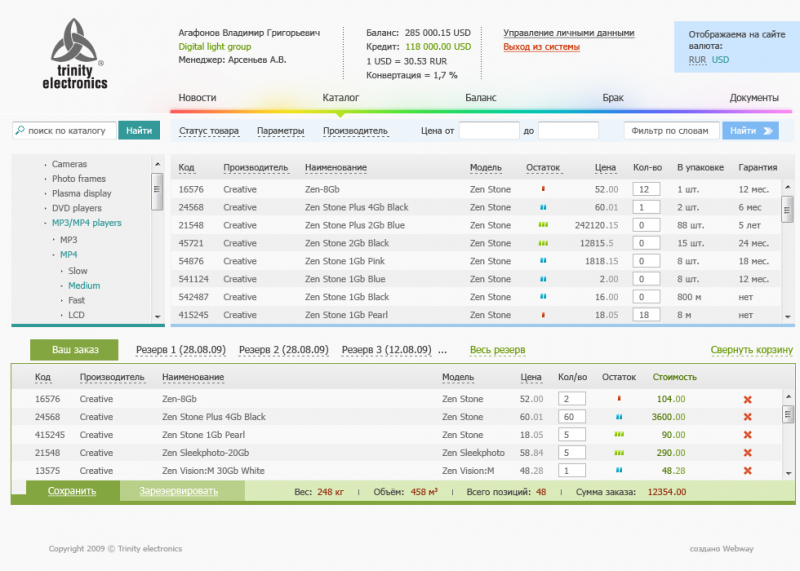This screenshot has width=800, height=571.
Task: Click stock indicator for Zen Stone 1Gb Pink
Action: tap(543, 261)
